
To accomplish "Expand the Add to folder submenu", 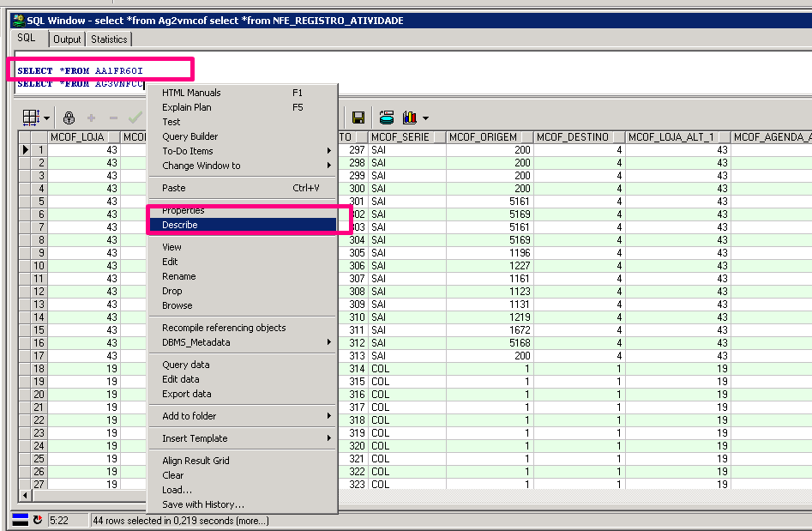I will tap(243, 415).
